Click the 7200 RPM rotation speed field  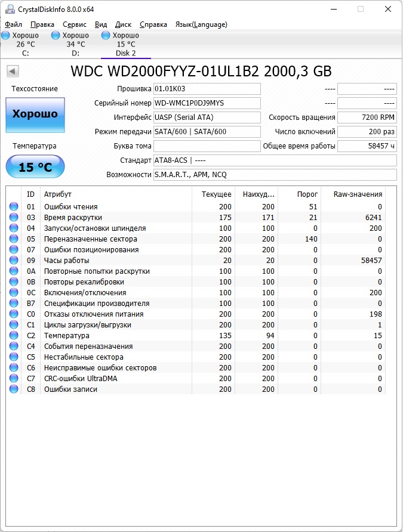point(367,117)
